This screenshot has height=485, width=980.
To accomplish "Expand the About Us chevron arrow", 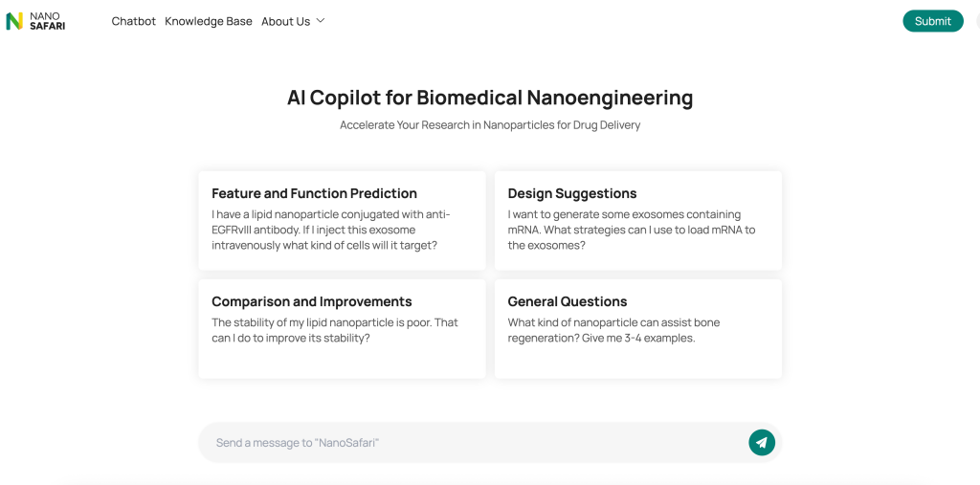I will click(321, 21).
